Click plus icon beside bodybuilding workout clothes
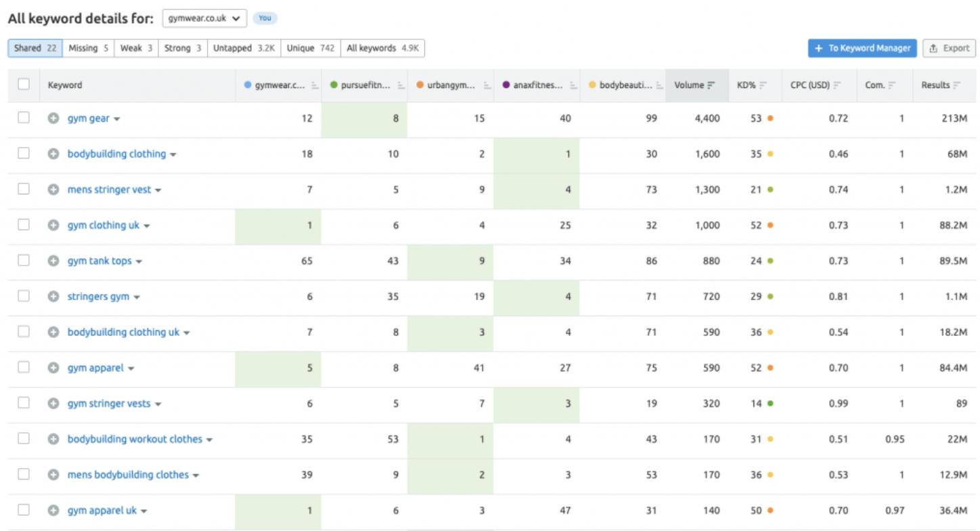 pyautogui.click(x=53, y=439)
